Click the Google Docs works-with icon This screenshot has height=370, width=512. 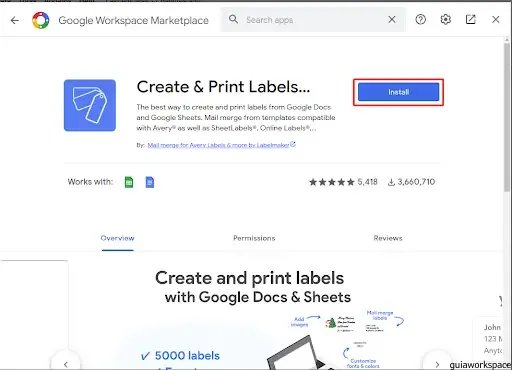pyautogui.click(x=150, y=182)
